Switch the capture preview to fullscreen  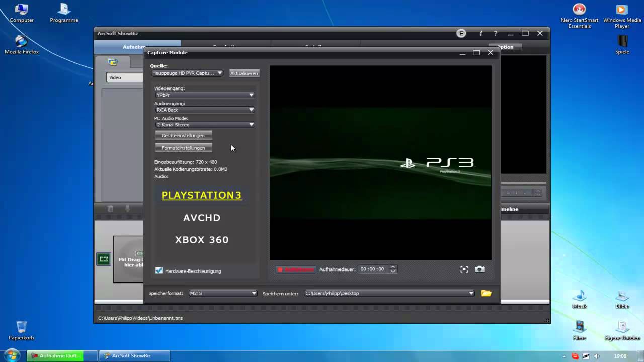tap(464, 269)
